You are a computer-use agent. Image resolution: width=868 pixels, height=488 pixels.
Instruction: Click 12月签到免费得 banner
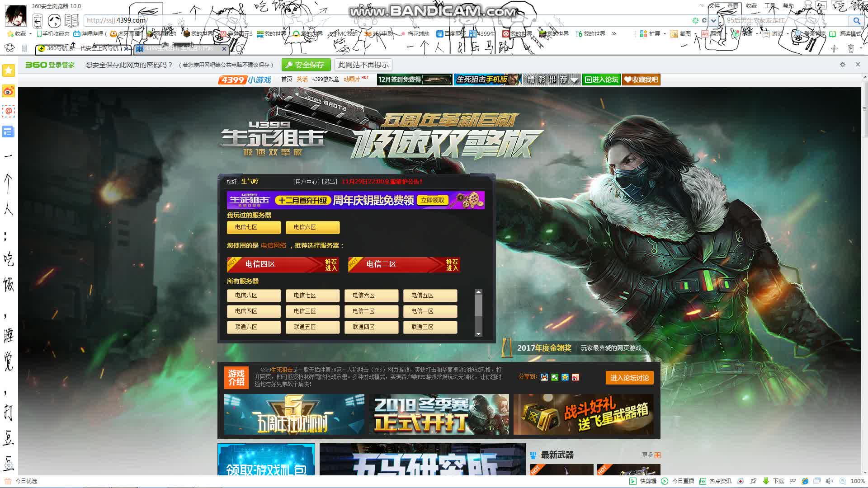pyautogui.click(x=415, y=80)
